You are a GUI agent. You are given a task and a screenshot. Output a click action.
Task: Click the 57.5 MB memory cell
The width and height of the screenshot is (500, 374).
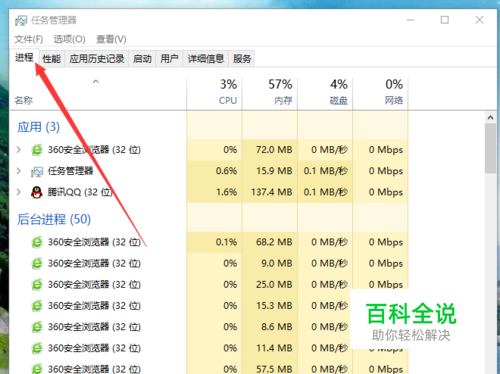pyautogui.click(x=270, y=369)
